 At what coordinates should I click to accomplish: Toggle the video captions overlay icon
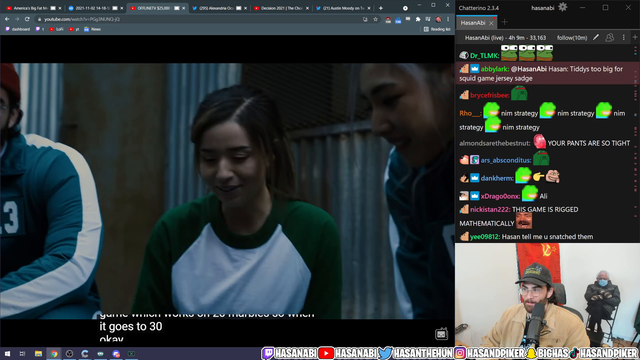(x=441, y=334)
